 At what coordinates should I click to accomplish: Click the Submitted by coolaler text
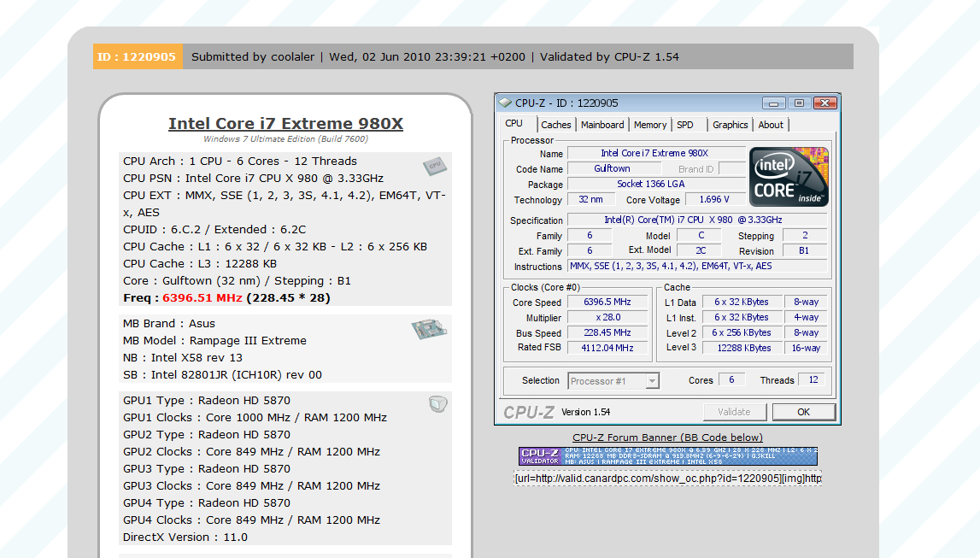[253, 57]
